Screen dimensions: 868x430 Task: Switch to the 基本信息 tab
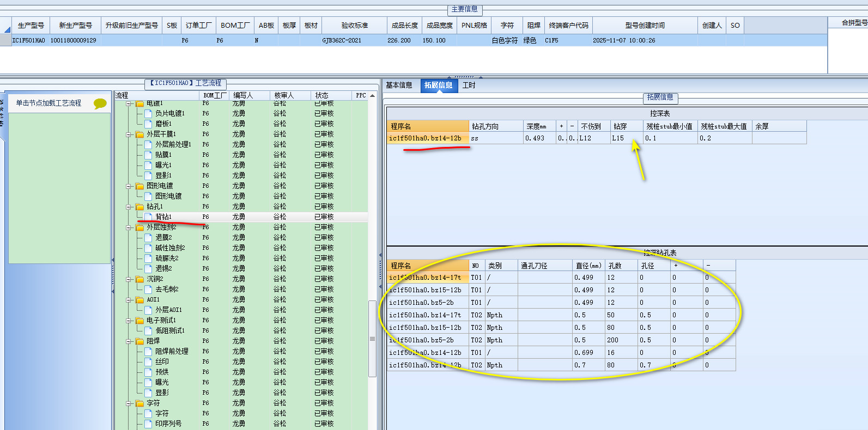tap(399, 85)
